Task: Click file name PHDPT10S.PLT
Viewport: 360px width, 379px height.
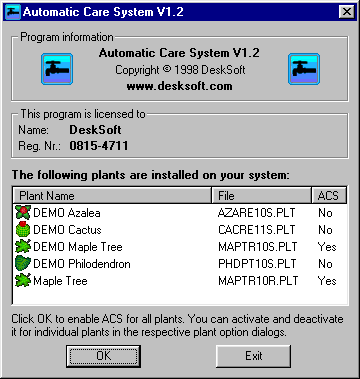Action: point(257,264)
